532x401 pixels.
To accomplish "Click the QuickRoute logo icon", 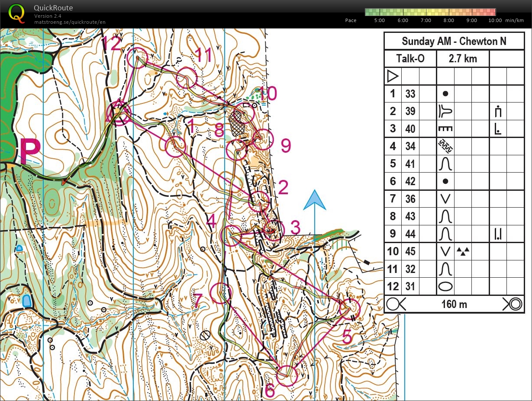I will pos(17,13).
